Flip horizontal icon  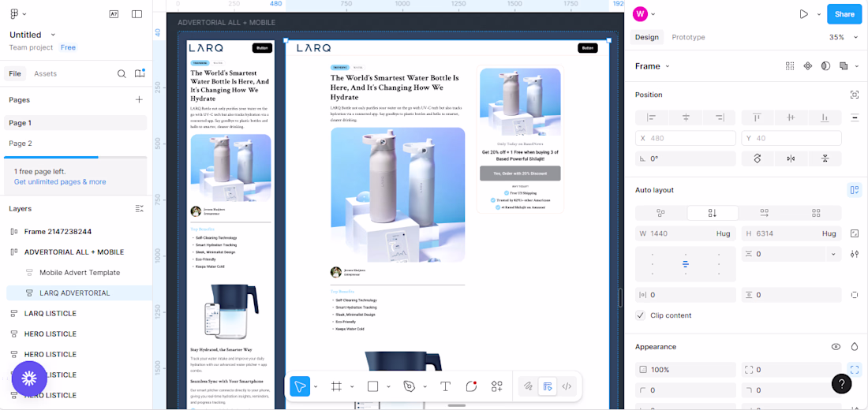(791, 158)
